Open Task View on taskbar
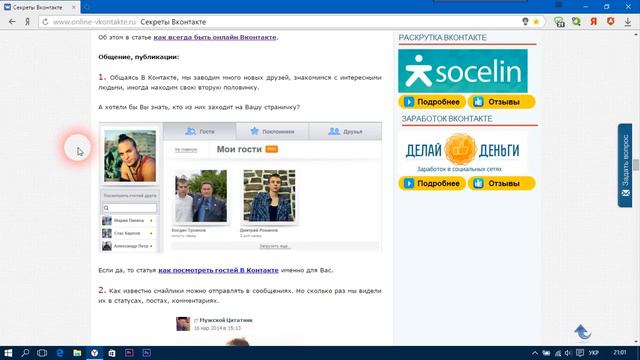 point(42,353)
